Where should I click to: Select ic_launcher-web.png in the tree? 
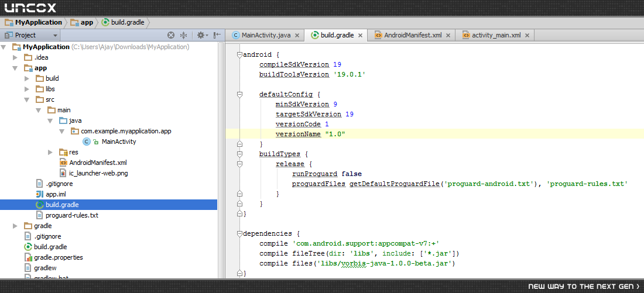pyautogui.click(x=98, y=173)
